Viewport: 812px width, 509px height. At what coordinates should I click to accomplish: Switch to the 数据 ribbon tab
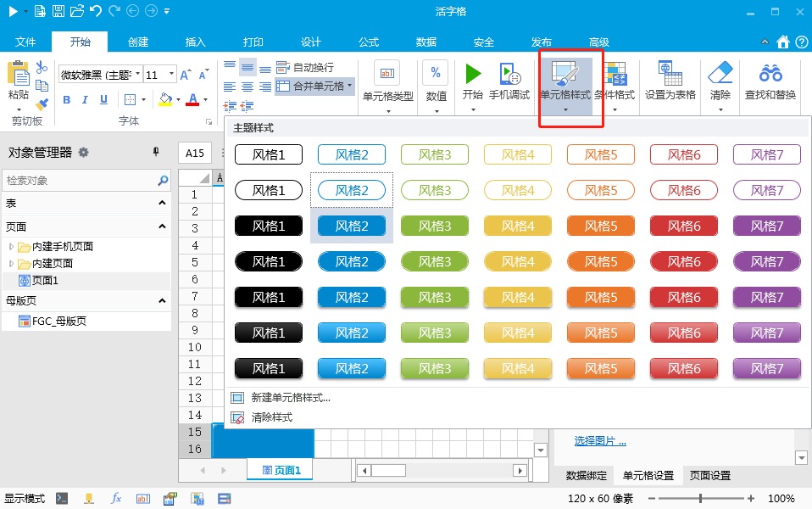425,42
